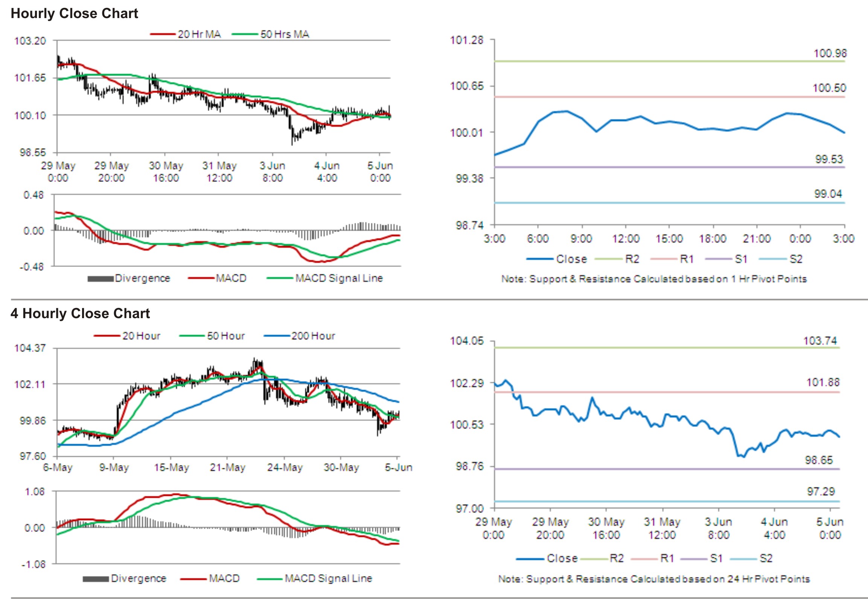This screenshot has height=599, width=868.
Task: Click the 100.10 axis value
Action: point(30,115)
